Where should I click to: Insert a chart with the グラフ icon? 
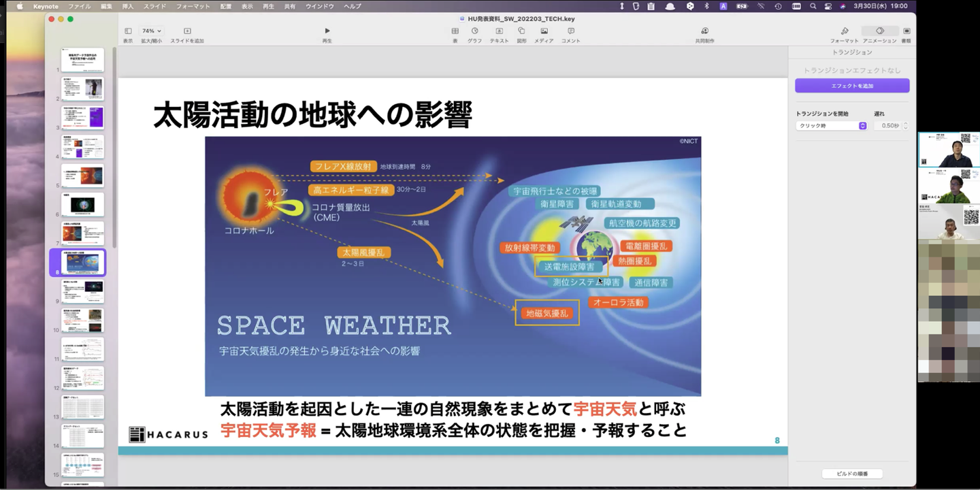click(x=474, y=31)
